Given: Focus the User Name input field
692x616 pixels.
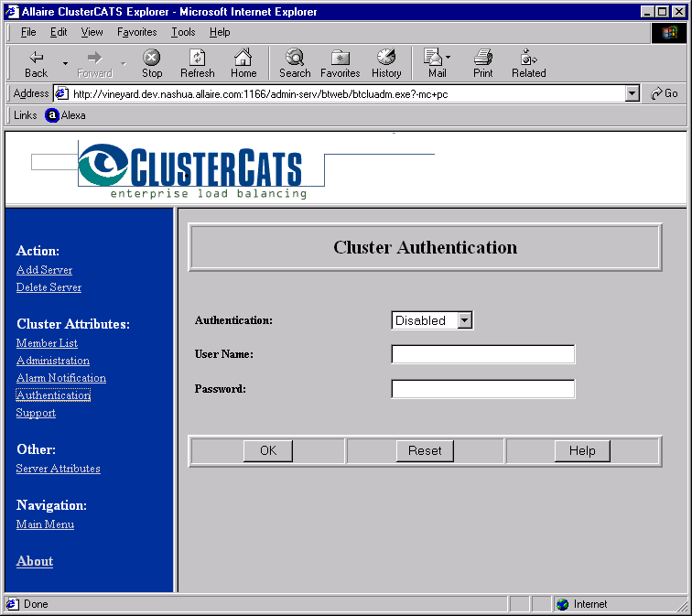Looking at the screenshot, I should pos(482,354).
